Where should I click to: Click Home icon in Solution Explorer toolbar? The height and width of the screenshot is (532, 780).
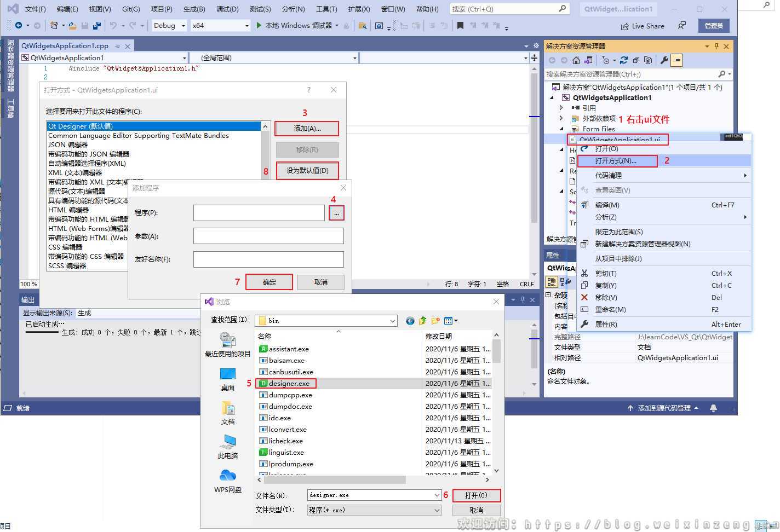point(576,60)
